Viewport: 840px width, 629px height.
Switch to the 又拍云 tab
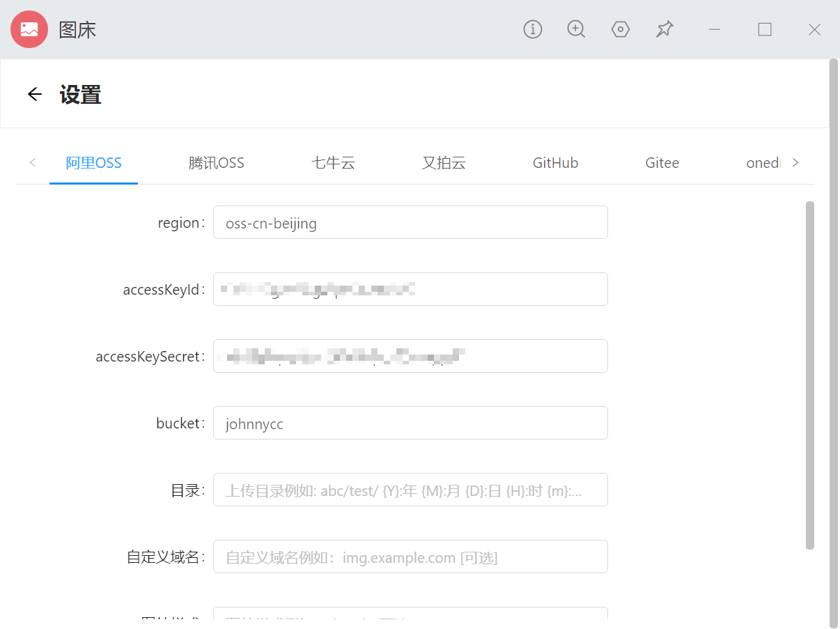(x=444, y=163)
